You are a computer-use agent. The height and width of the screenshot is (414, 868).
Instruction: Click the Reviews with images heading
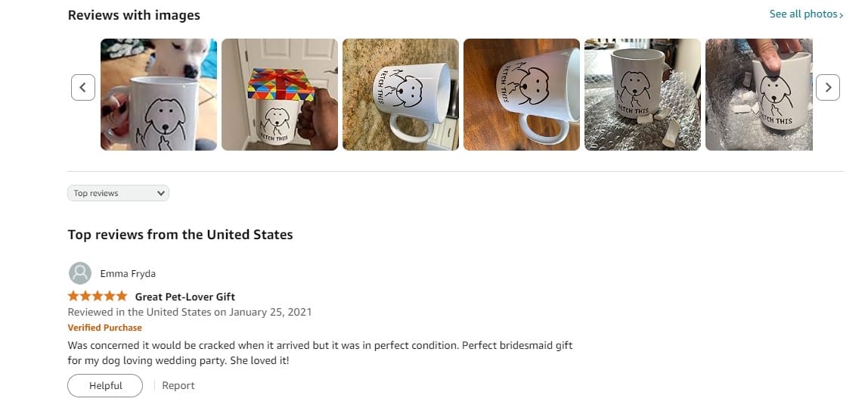134,16
